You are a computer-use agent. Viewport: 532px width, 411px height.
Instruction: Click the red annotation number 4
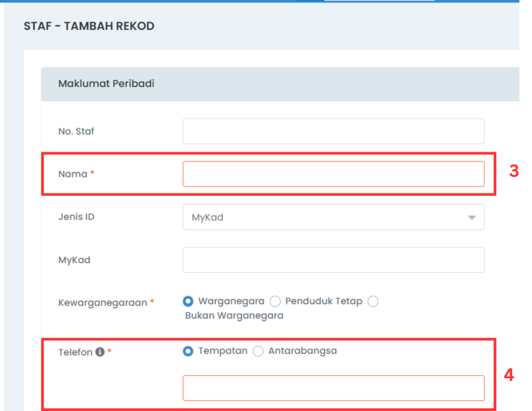pos(509,375)
